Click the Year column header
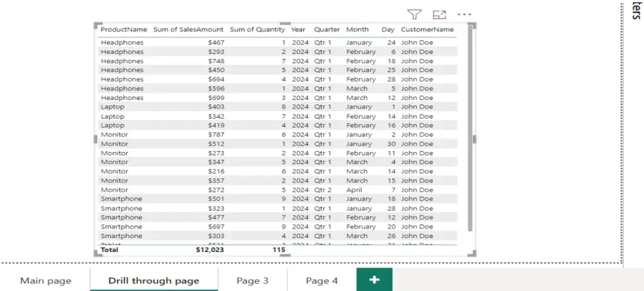 click(x=298, y=30)
